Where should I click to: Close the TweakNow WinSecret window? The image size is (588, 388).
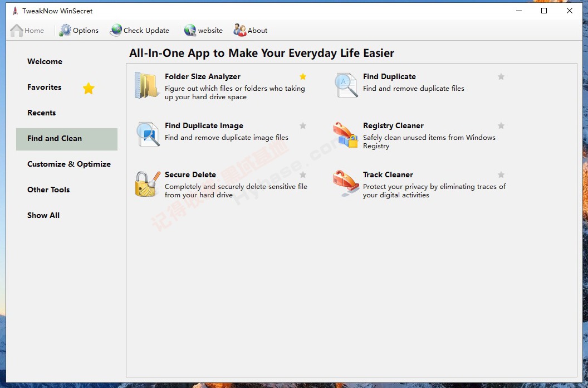(569, 11)
